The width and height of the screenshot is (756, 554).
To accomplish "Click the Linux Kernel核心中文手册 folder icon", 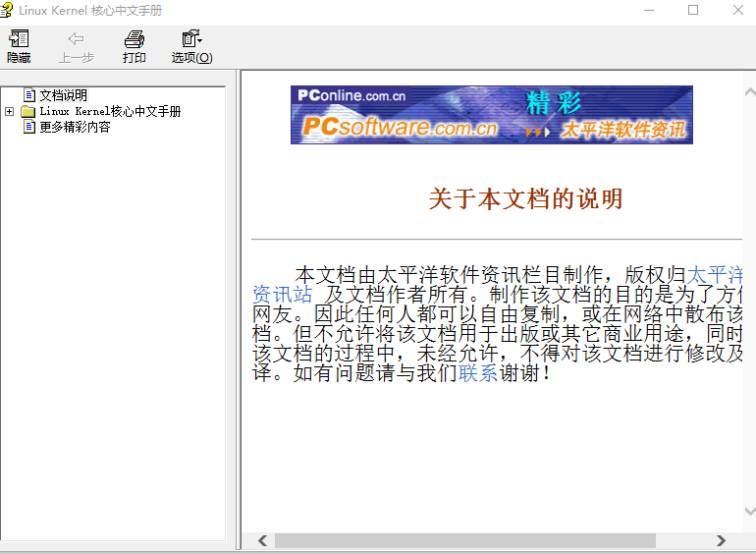I will (28, 112).
